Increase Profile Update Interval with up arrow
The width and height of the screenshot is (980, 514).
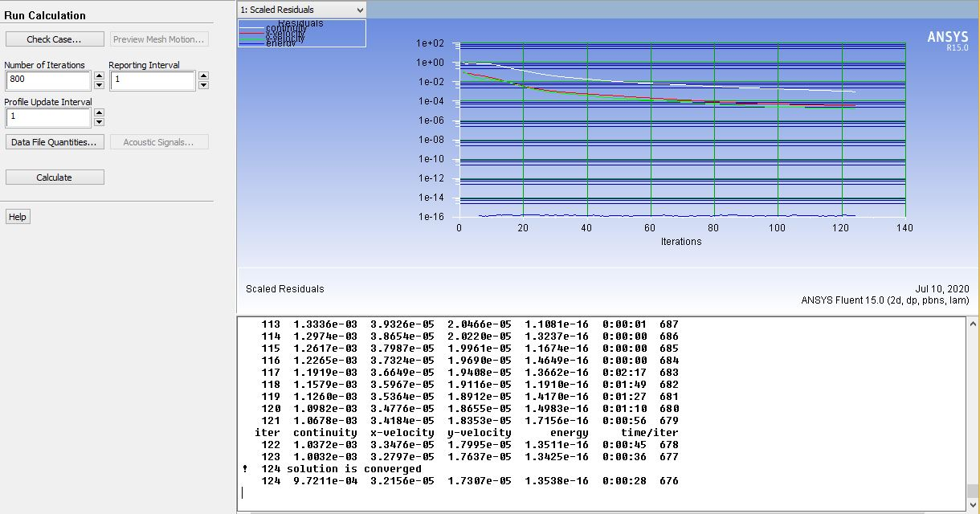coord(99,113)
